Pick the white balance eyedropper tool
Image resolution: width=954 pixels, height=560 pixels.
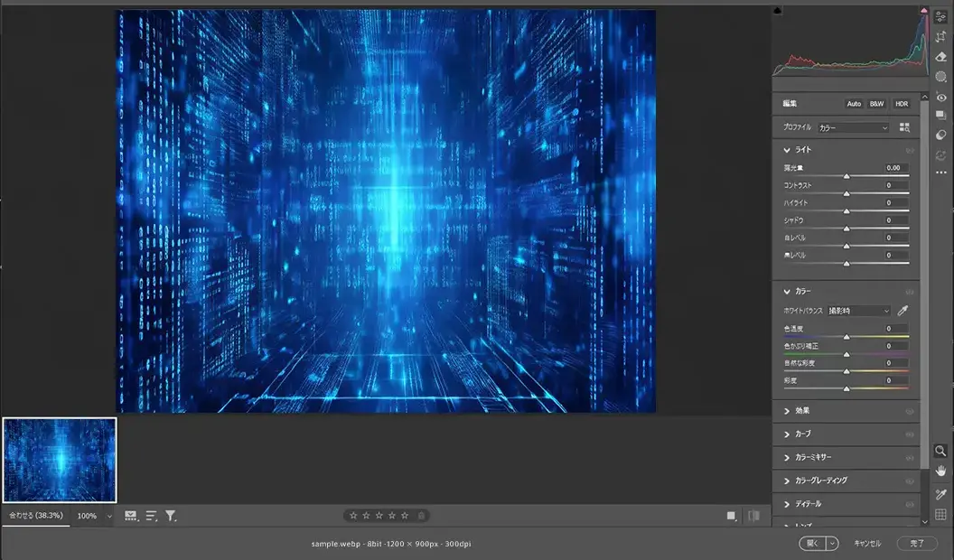902,311
